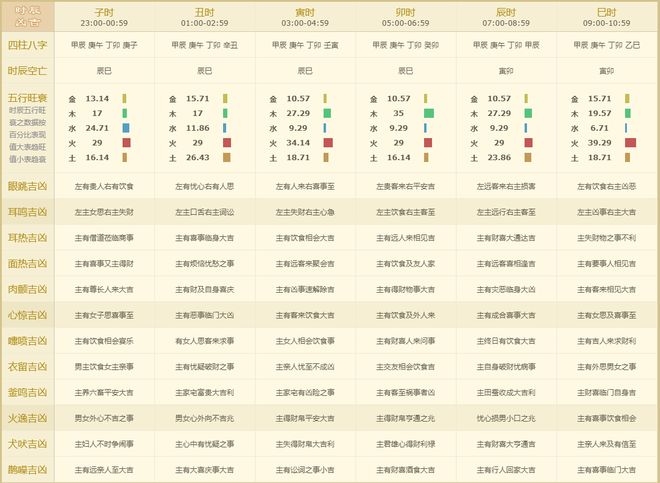Click the green 木 bar for 35 in 卯时
The width and height of the screenshot is (660, 483).
[x=428, y=113]
